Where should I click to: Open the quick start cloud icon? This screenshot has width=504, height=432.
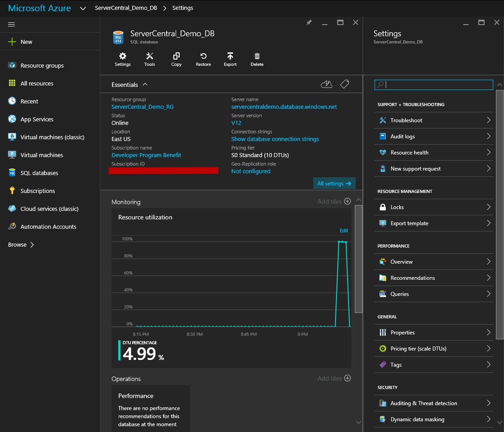[x=327, y=84]
